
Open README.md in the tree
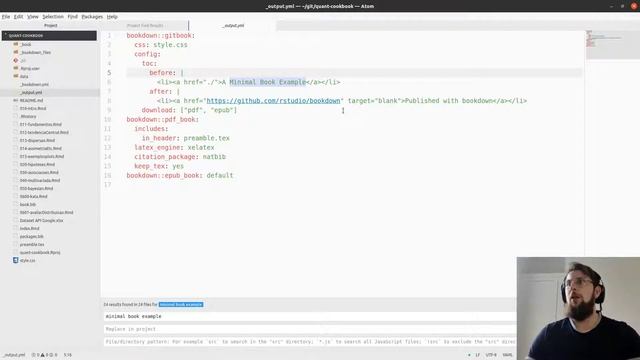pyautogui.click(x=31, y=100)
